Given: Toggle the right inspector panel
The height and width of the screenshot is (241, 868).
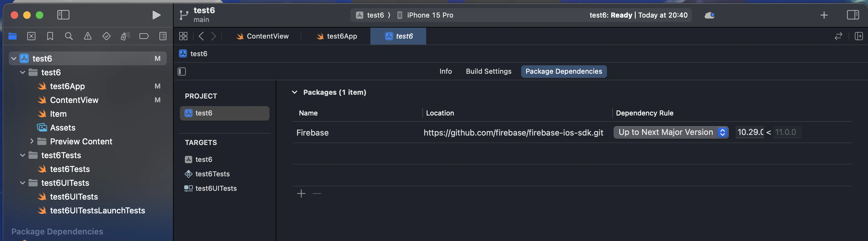Looking at the screenshot, I should (x=853, y=15).
